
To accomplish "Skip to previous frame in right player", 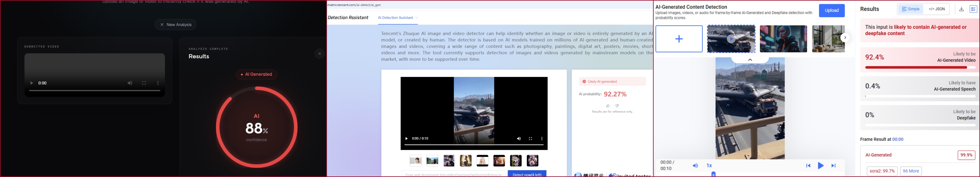I will point(808,166).
